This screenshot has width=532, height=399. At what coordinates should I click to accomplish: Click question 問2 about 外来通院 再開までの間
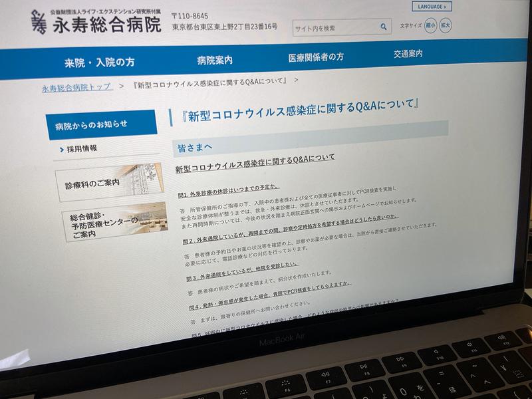290,229
